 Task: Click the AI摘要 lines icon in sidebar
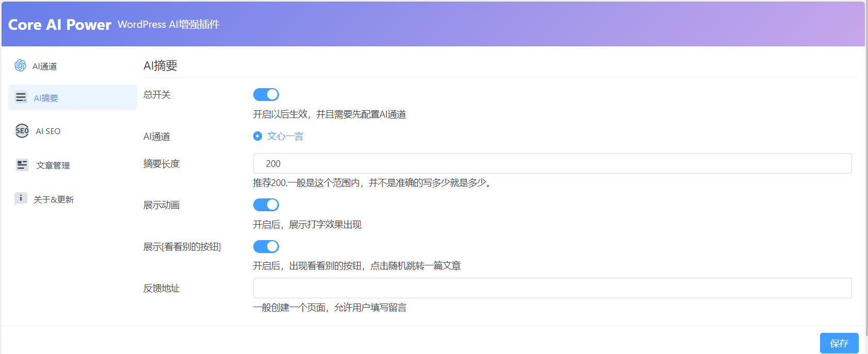click(x=21, y=97)
